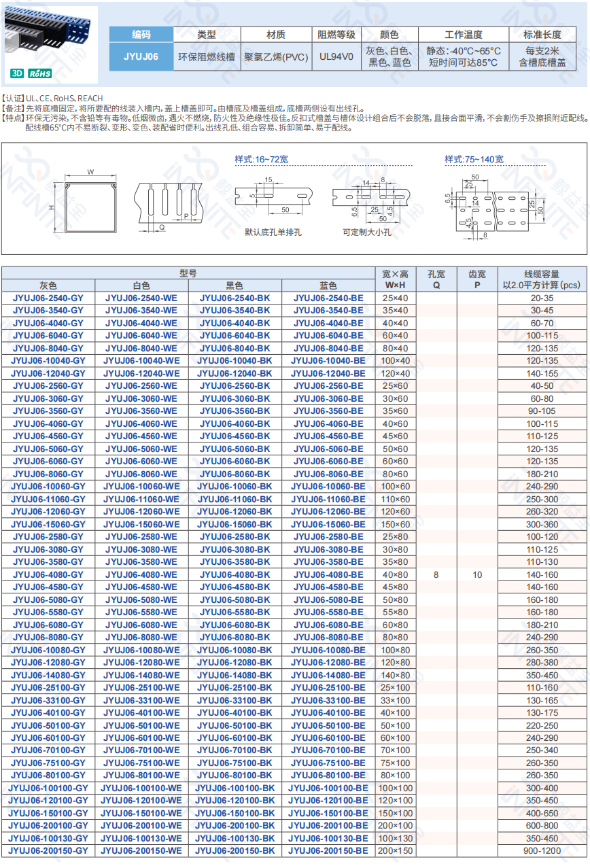Click the 型号 table header
The height and width of the screenshot is (868, 590).
click(188, 273)
